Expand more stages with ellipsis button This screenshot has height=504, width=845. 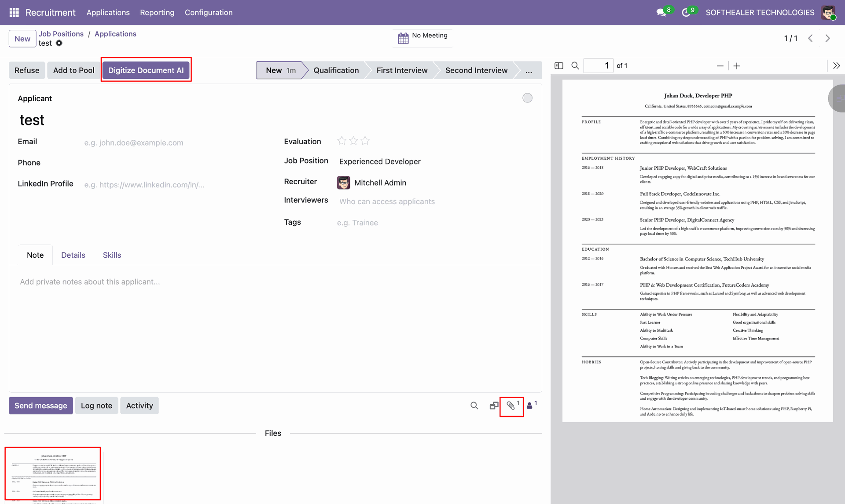(529, 70)
